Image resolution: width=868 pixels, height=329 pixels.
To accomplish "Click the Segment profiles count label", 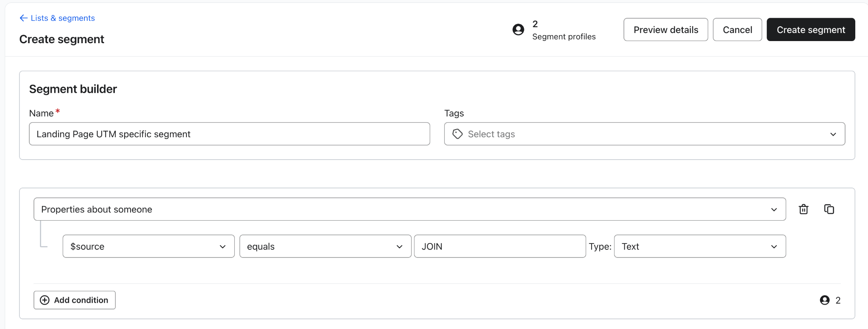I will [563, 37].
